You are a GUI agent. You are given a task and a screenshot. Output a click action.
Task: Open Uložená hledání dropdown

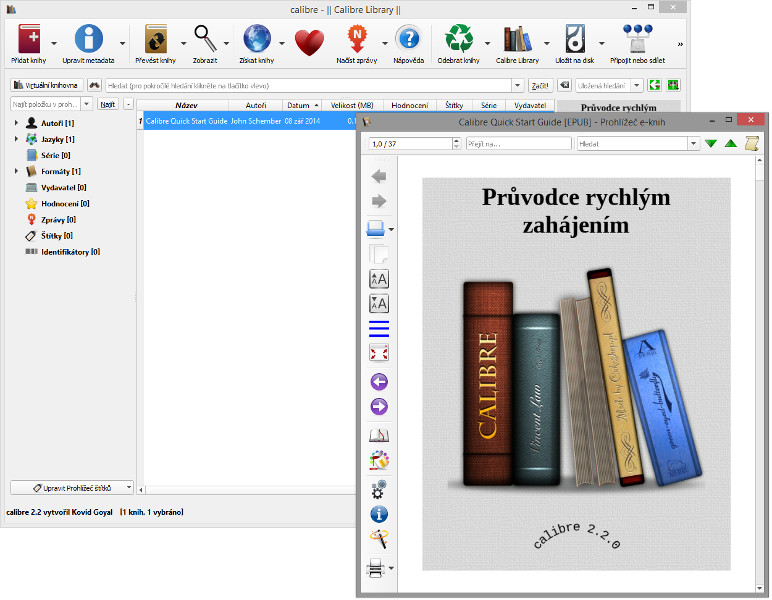637,86
